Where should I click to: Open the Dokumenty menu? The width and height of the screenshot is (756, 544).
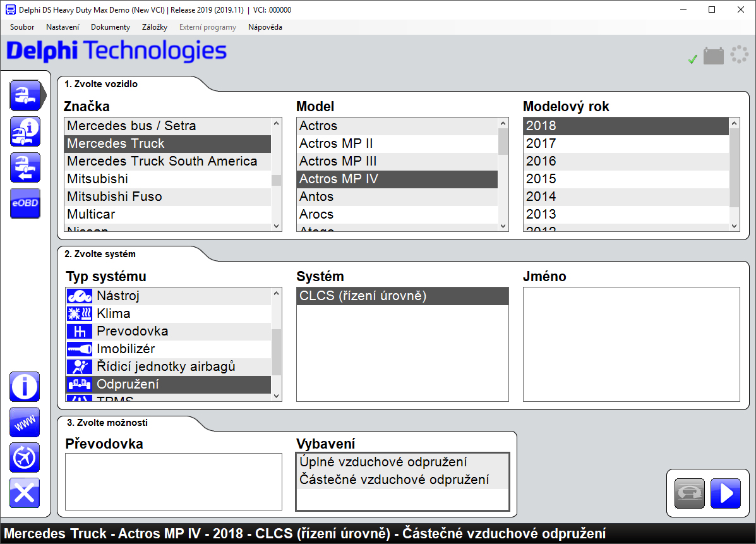pyautogui.click(x=111, y=27)
